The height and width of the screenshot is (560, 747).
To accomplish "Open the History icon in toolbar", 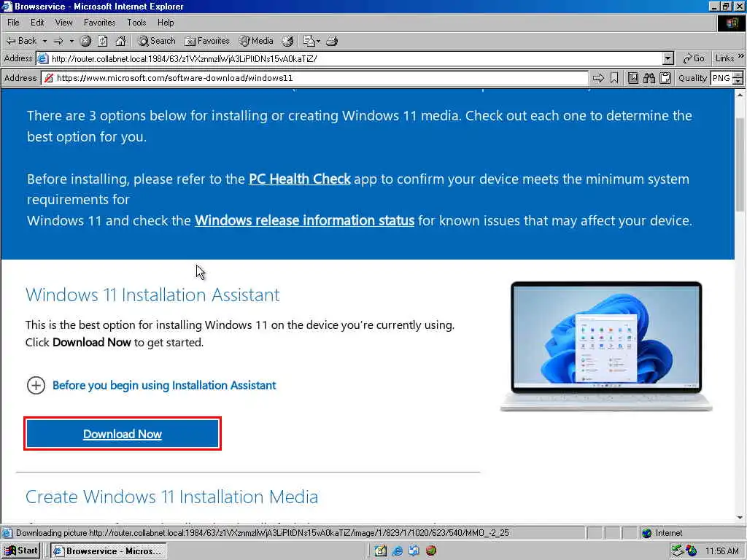I will point(287,41).
